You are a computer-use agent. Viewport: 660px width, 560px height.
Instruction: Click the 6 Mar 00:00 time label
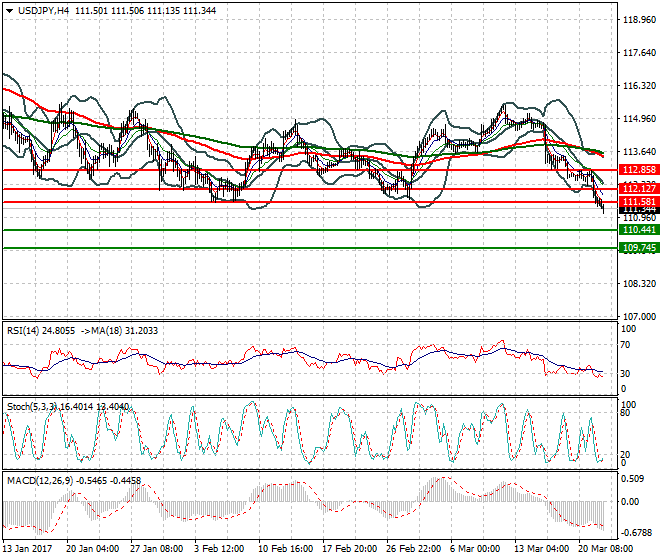coord(476,549)
